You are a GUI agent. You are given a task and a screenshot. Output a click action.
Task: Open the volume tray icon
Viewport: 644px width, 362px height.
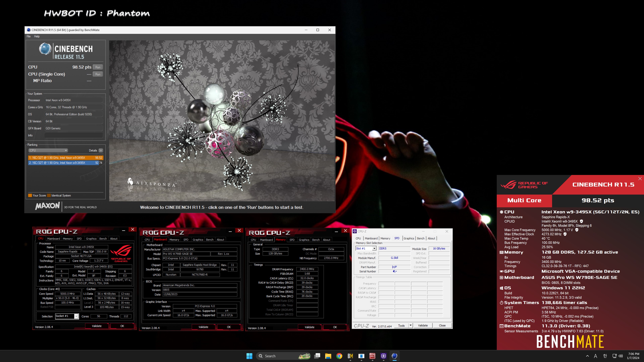click(x=621, y=356)
